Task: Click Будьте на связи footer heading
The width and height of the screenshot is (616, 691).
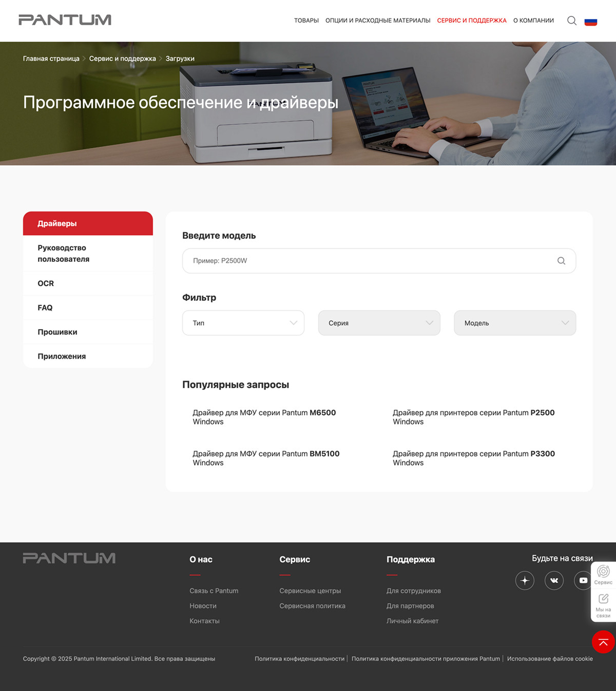Action: (562, 558)
